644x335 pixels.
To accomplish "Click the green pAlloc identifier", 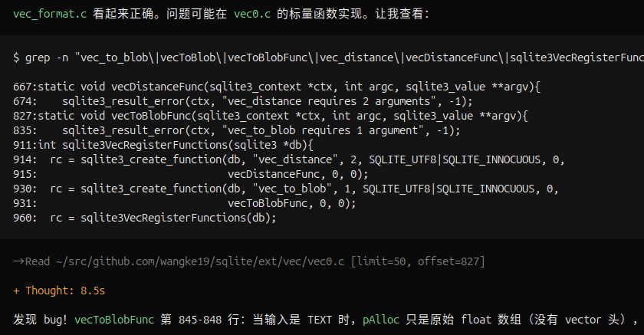I will pyautogui.click(x=381, y=320).
